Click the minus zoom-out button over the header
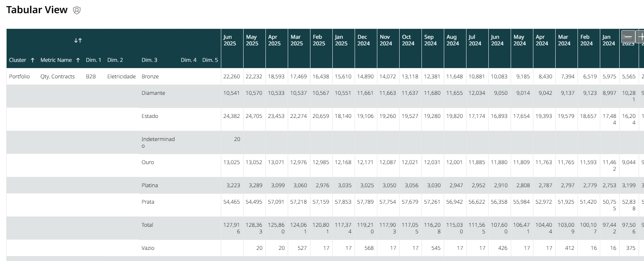 tap(628, 37)
